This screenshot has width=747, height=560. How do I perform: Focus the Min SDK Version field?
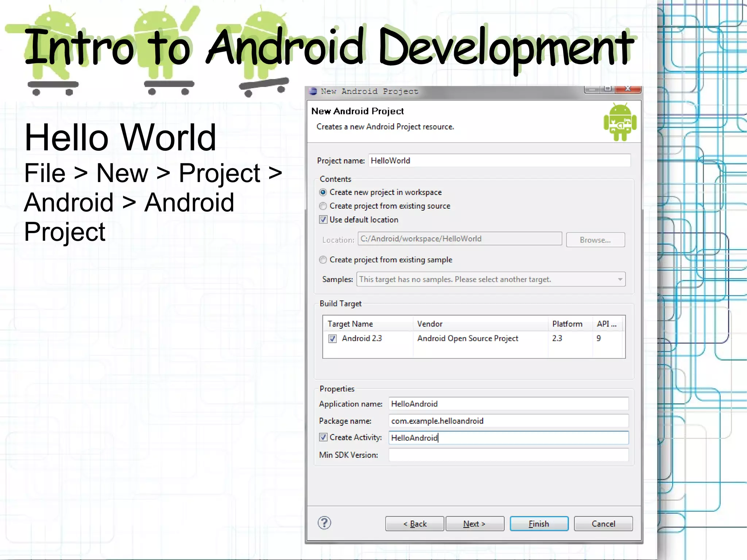(x=508, y=455)
